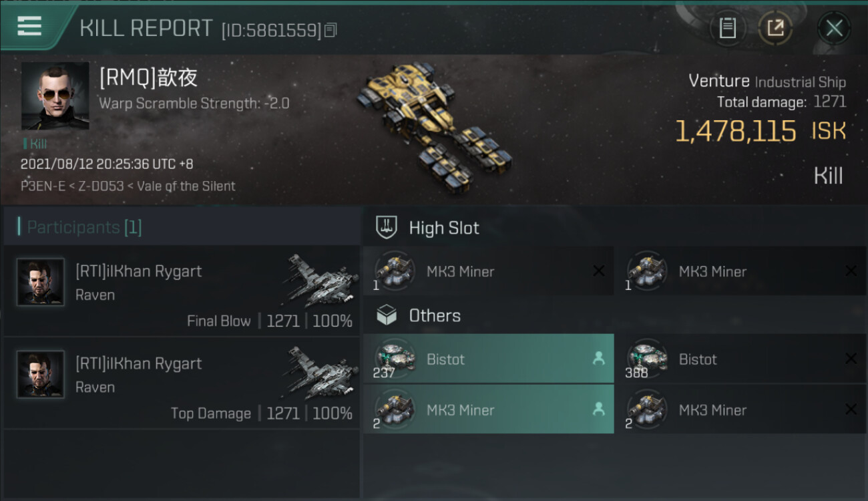This screenshot has width=868, height=501.
Task: Select the first MK3 Miner high slot icon
Action: point(395,271)
